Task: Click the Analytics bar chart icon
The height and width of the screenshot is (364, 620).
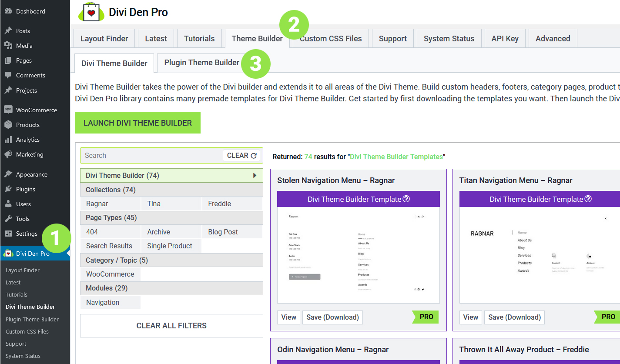Action: [8, 140]
